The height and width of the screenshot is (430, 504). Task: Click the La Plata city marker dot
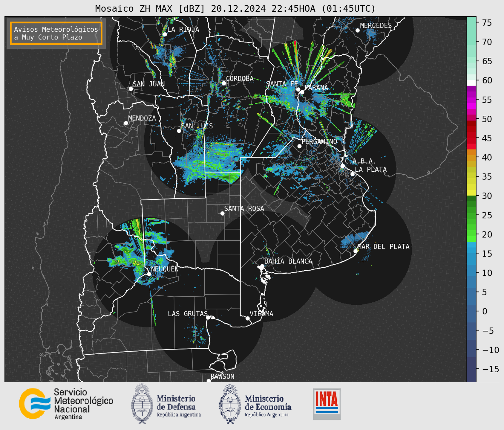tap(353, 174)
